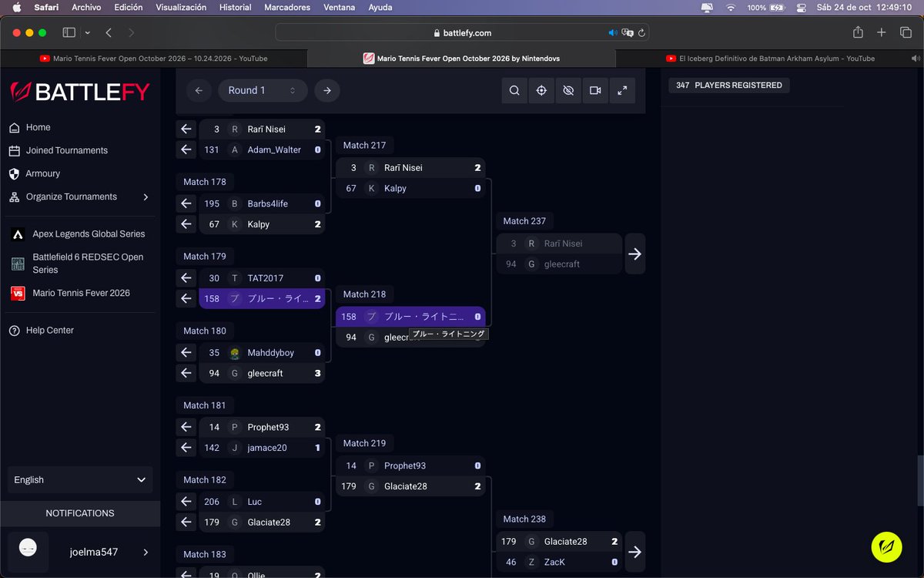Image resolution: width=924 pixels, height=578 pixels.
Task: Toggle the crossed-out eye visibility icon
Action: [x=568, y=90]
